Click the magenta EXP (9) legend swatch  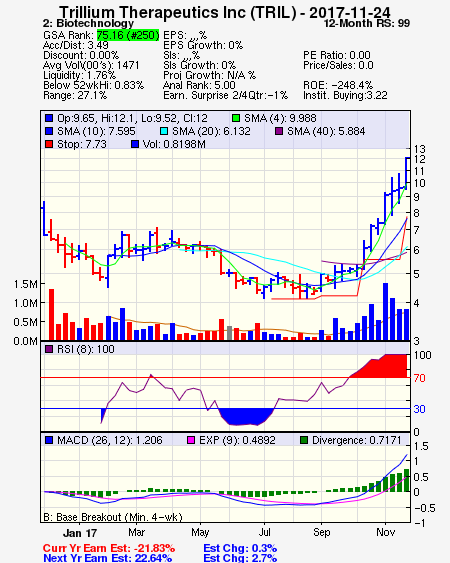pos(191,440)
